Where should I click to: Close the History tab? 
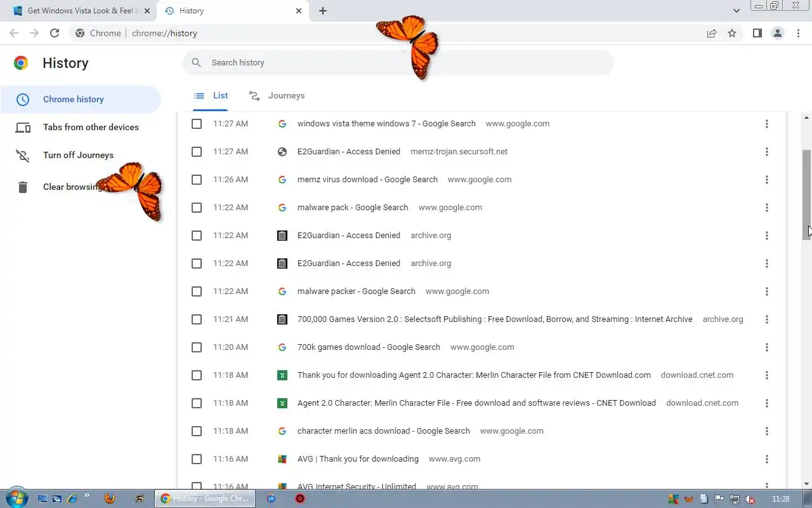click(299, 11)
